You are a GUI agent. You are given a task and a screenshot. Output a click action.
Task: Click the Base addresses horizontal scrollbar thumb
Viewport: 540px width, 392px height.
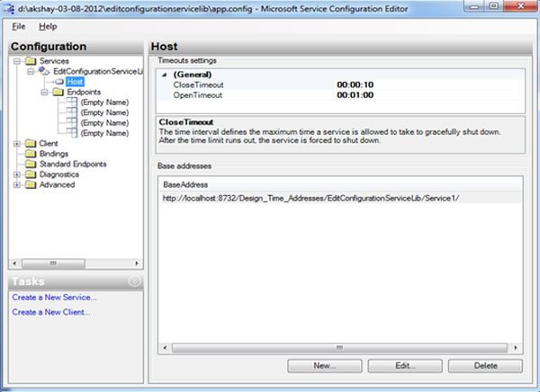(x=339, y=348)
